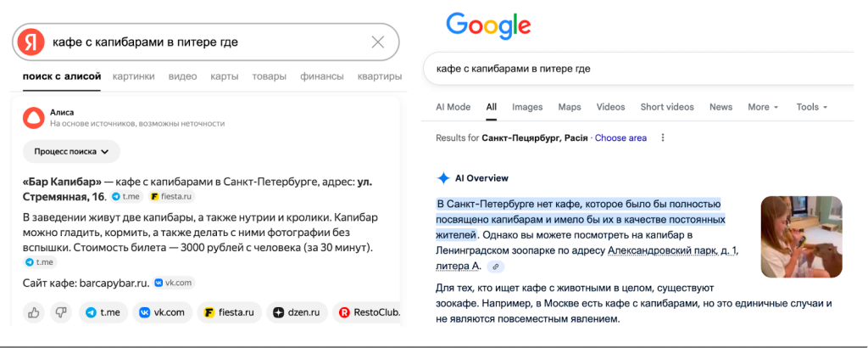The height and width of the screenshot is (348, 868).
Task: Open AI Mode tab in Google
Action: [x=453, y=107]
